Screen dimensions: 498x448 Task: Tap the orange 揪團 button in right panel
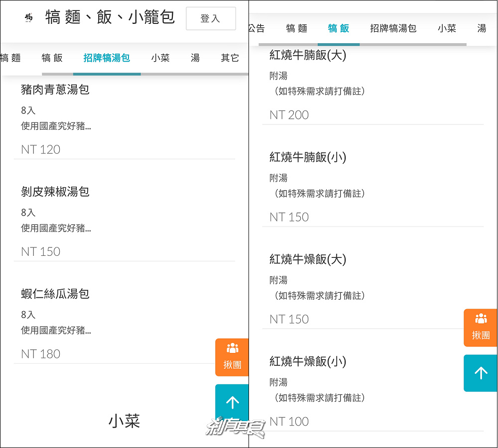tap(481, 328)
